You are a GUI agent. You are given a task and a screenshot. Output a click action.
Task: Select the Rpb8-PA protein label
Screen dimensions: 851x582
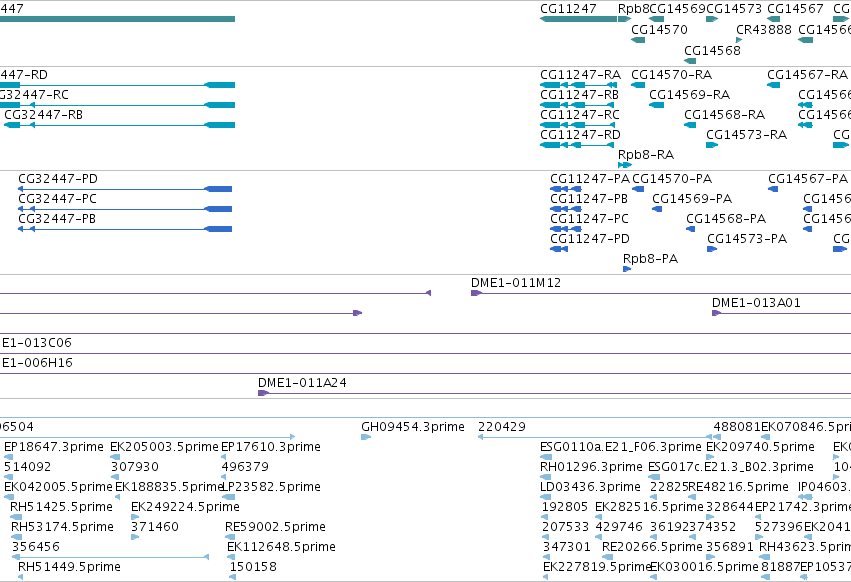pyautogui.click(x=650, y=259)
